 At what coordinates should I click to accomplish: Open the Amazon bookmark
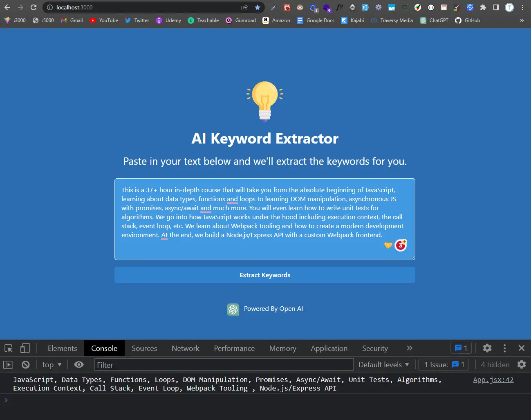(x=276, y=20)
